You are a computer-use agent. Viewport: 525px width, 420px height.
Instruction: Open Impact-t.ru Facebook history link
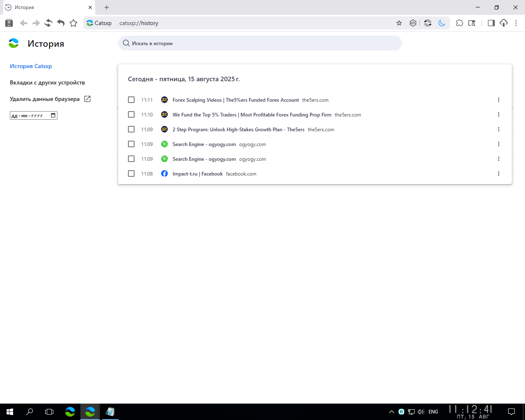click(x=198, y=173)
